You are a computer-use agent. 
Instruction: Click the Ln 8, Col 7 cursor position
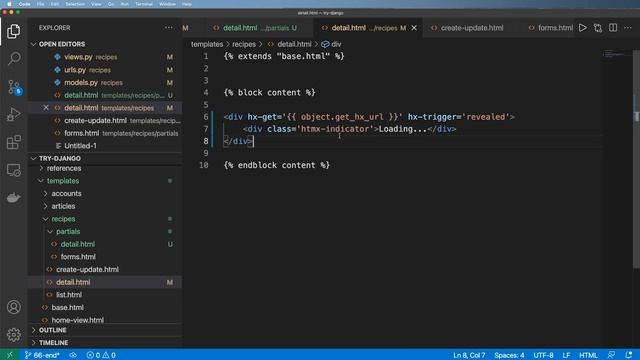(x=469, y=355)
